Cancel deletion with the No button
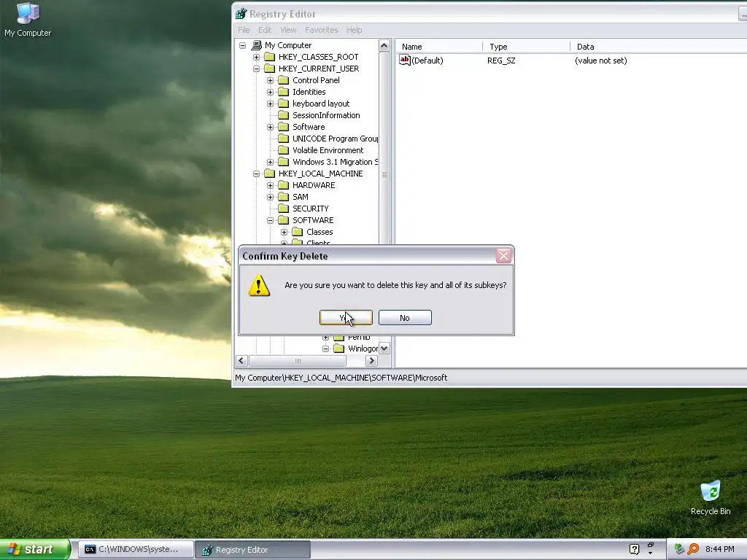The height and width of the screenshot is (560, 747). [x=405, y=318]
